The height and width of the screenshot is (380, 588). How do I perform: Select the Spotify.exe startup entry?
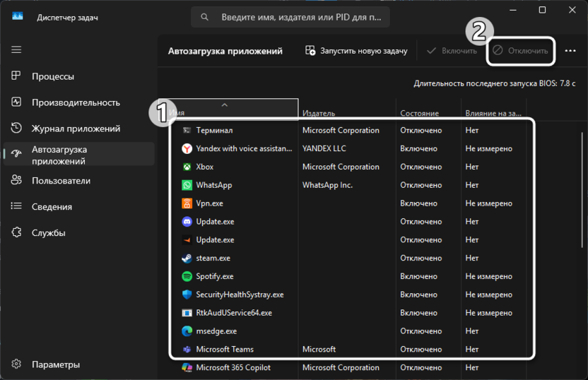pos(214,276)
